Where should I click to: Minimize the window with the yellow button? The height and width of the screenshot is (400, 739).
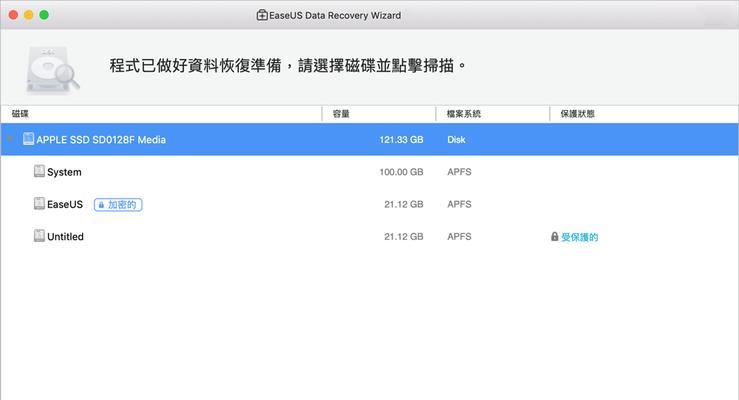29,15
